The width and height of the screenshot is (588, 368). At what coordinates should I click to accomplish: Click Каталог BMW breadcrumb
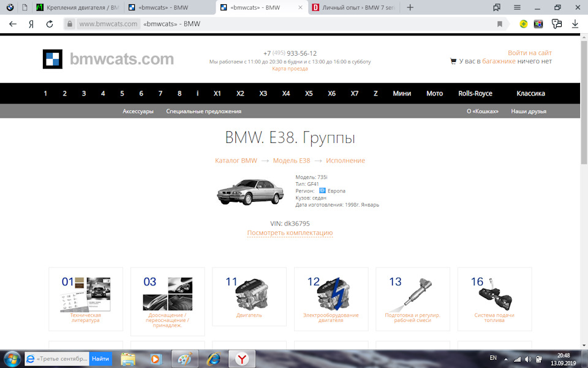(236, 160)
